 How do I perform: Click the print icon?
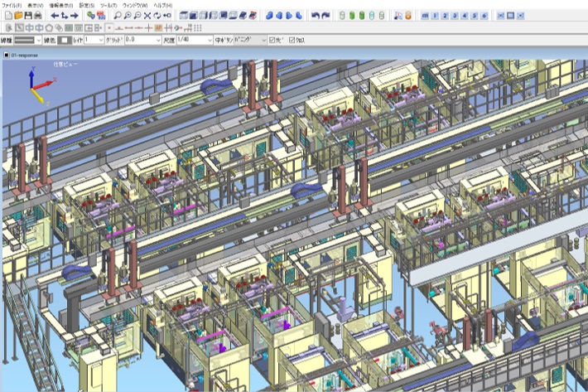click(38, 16)
